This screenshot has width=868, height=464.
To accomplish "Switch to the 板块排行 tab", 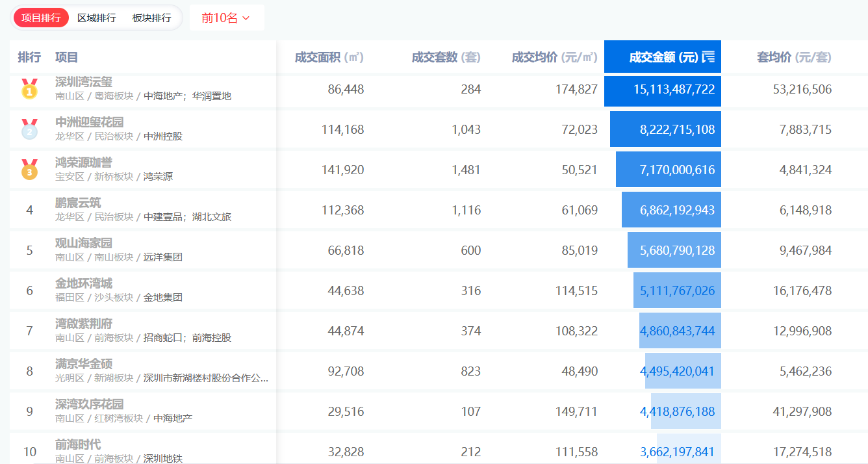I will click(151, 18).
